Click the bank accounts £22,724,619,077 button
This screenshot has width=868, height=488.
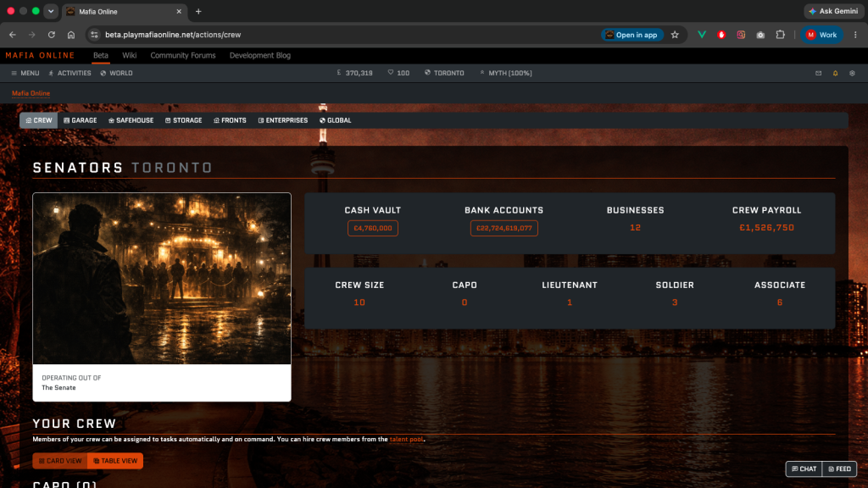(504, 228)
